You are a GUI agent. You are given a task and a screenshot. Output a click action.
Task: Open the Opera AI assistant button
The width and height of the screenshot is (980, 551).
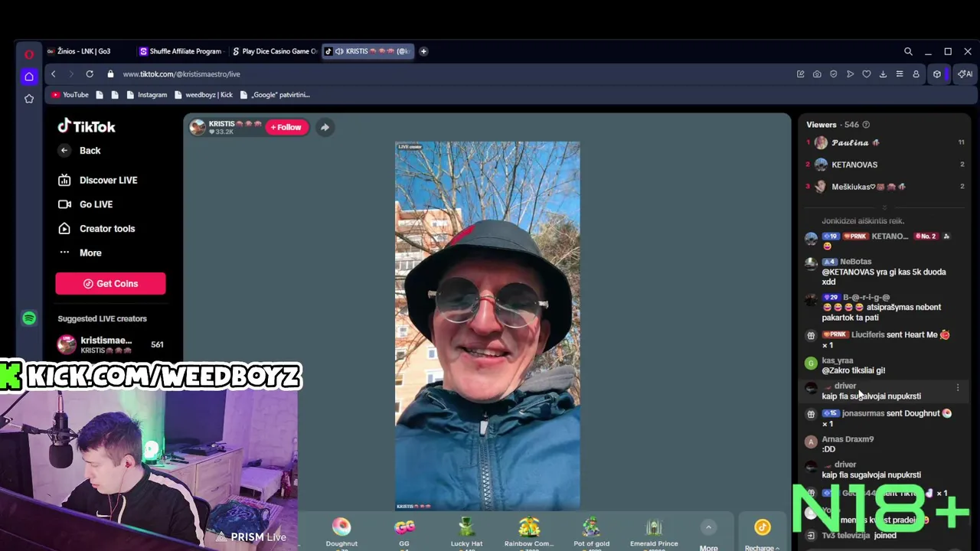(965, 74)
